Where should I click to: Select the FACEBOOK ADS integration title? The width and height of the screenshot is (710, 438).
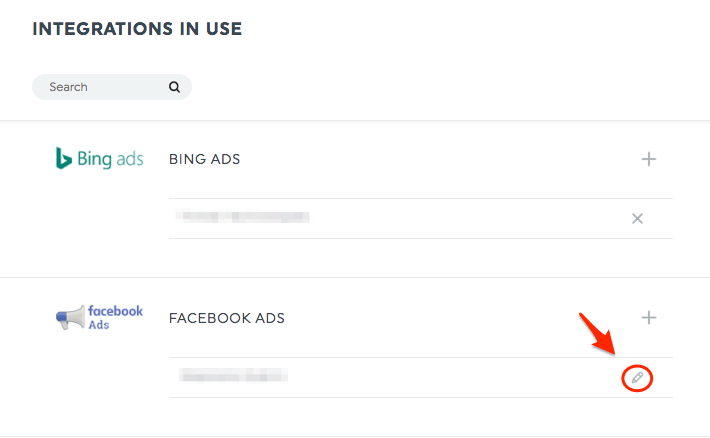226,318
